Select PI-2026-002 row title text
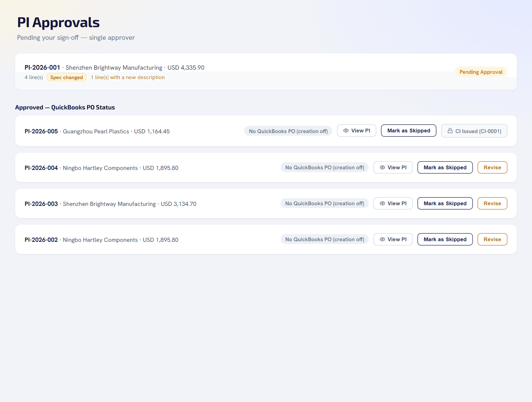Viewport: 532px width, 402px height. 102,240
